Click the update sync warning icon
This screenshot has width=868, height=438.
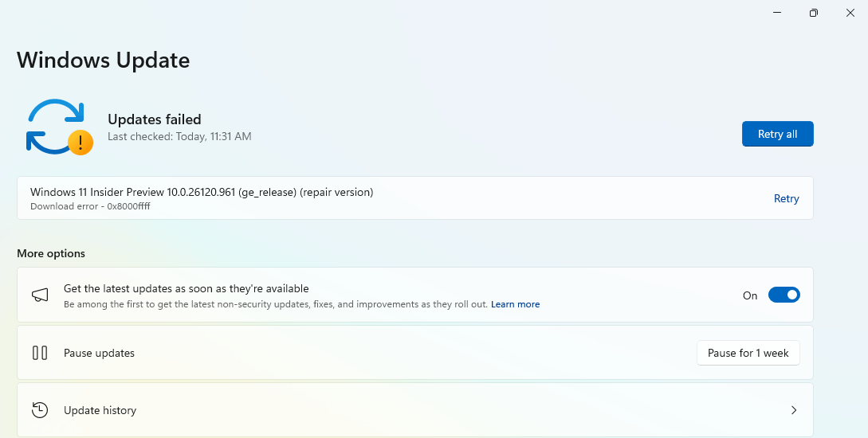pos(59,127)
